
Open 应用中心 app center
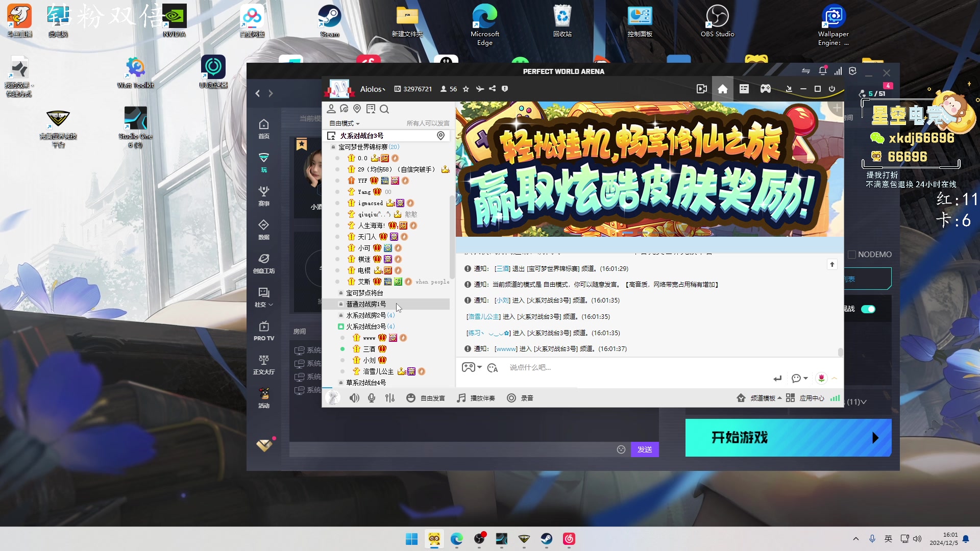point(805,398)
